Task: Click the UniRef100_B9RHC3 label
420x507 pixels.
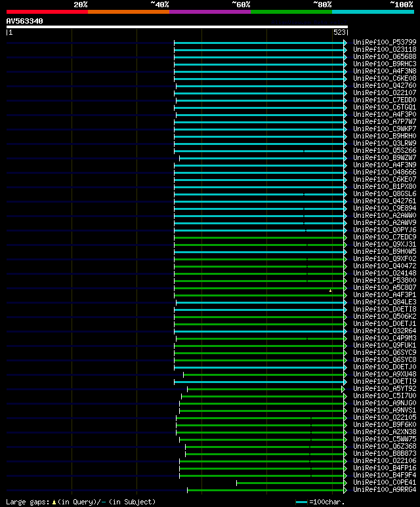Action: tap(385, 64)
